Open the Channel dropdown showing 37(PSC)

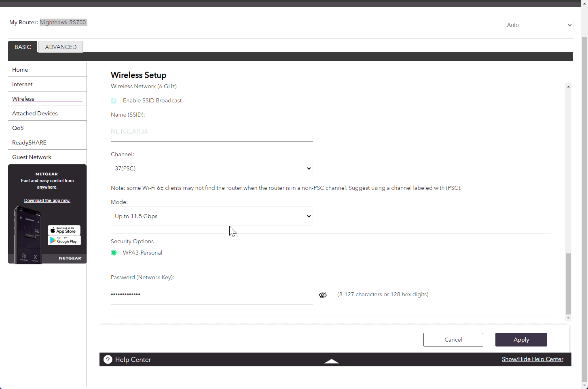coord(212,168)
